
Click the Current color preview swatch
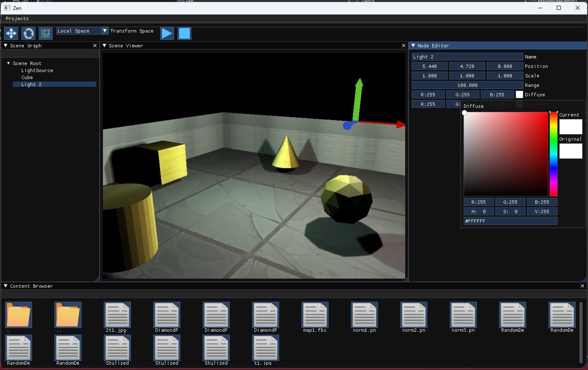(571, 127)
